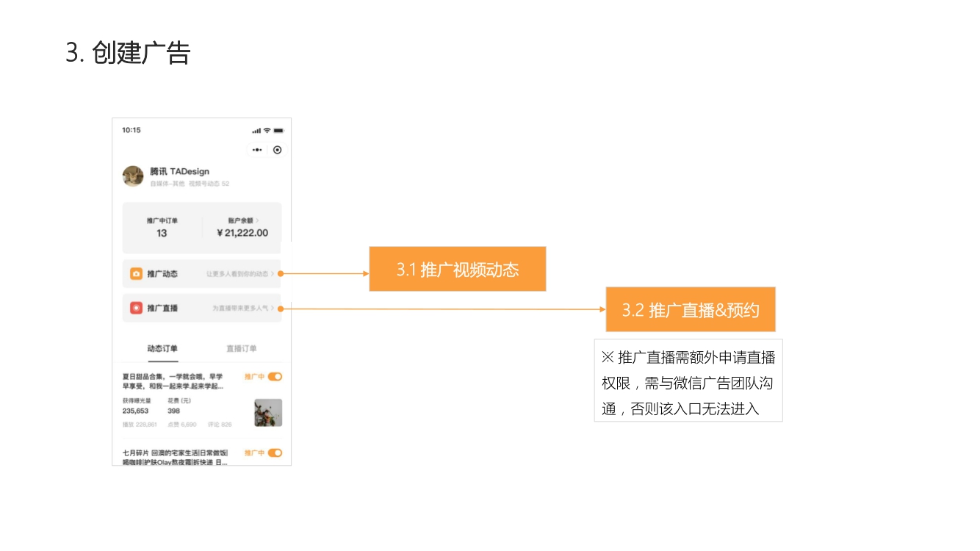Screen dimensions: 980x551
Task: Click the red live-broadcast 推广直播 icon
Action: tap(136, 308)
